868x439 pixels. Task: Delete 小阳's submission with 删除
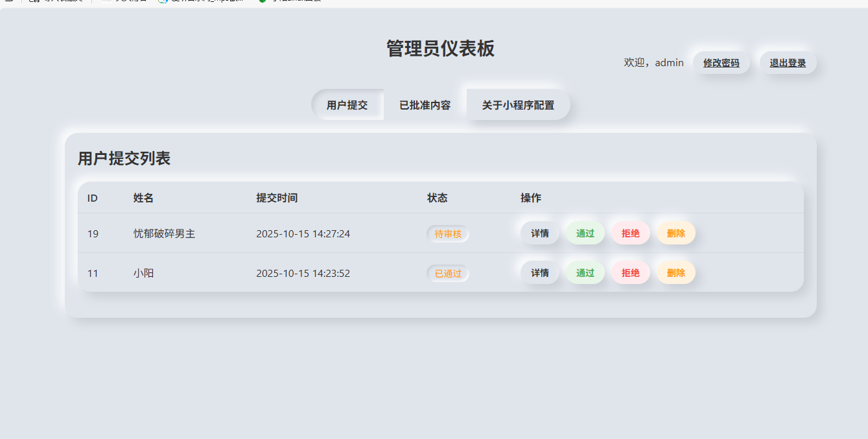tap(675, 272)
